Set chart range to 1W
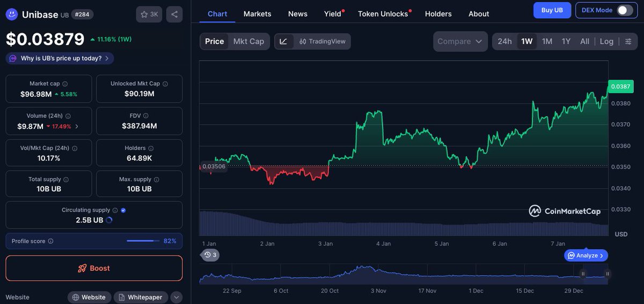The image size is (644, 304). (x=527, y=41)
